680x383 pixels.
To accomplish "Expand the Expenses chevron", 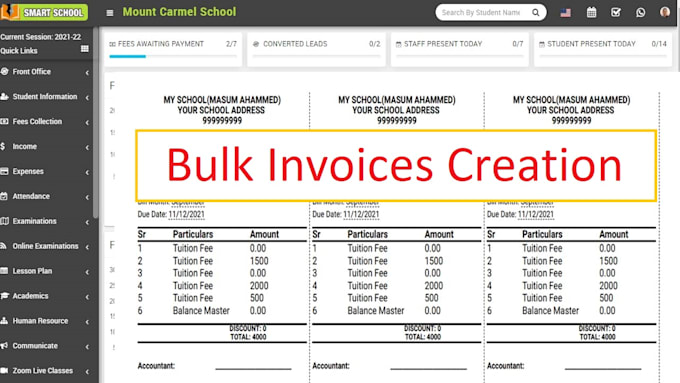I will coord(87,172).
